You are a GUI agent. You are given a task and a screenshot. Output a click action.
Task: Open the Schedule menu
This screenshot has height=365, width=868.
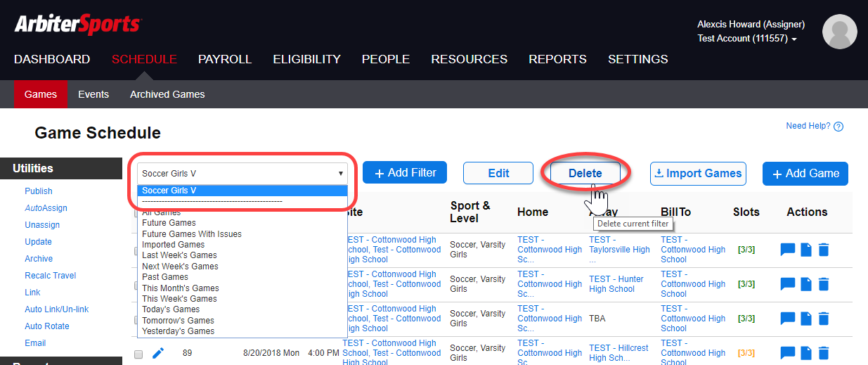click(x=144, y=59)
